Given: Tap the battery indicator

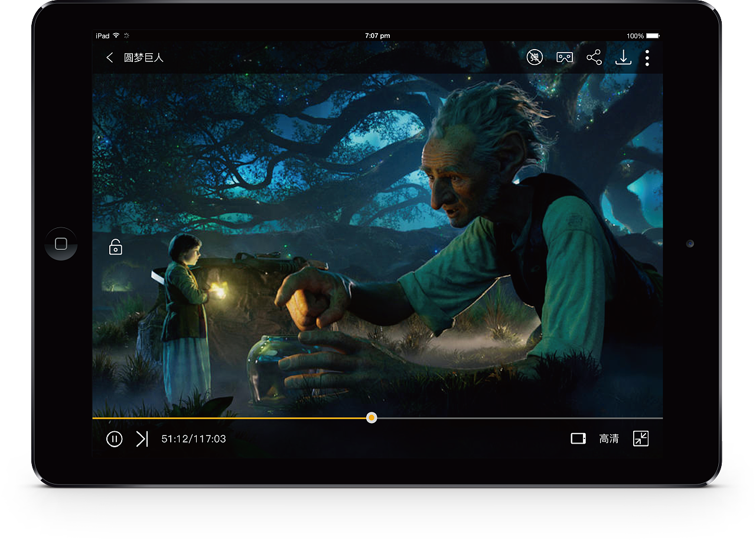Looking at the screenshot, I should tap(651, 35).
